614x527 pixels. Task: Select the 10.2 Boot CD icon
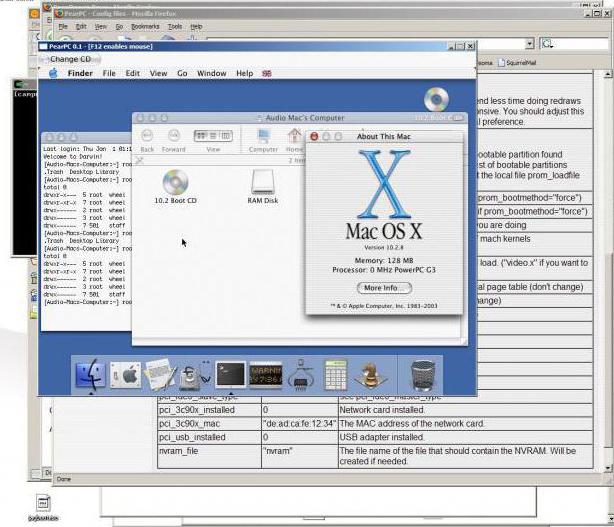click(x=175, y=186)
